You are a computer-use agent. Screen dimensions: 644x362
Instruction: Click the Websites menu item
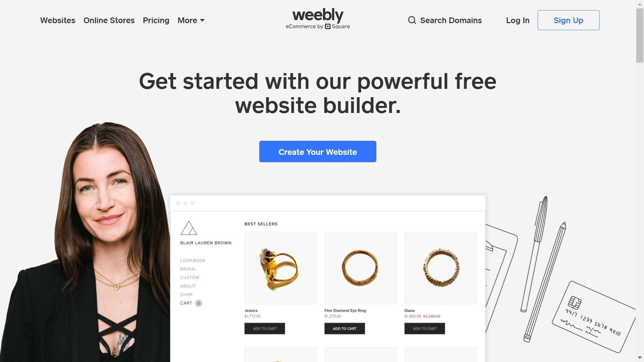point(57,20)
